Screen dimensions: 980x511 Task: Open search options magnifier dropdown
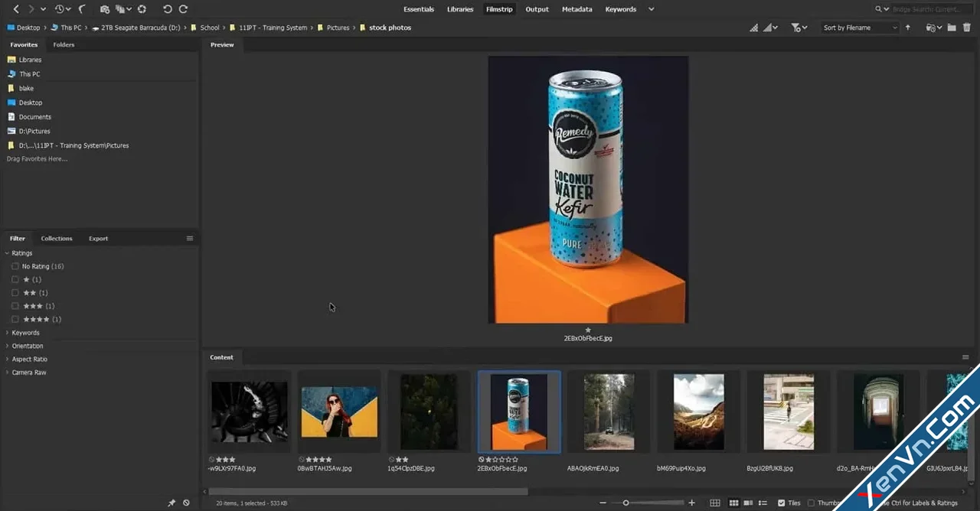pos(882,9)
